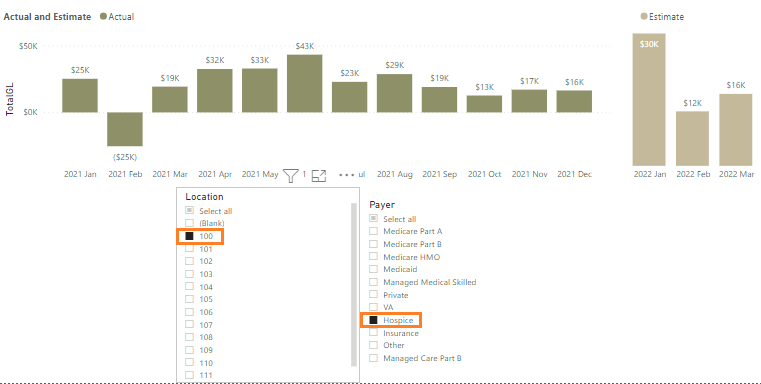761x384 pixels.
Task: Check the (Blank) location option
Action: point(189,223)
